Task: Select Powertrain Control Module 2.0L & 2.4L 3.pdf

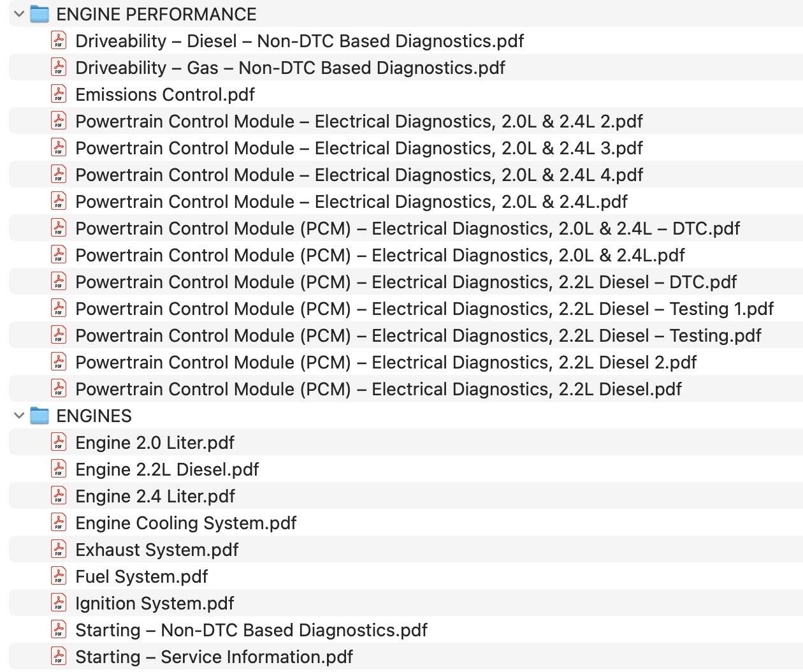Action: (359, 148)
